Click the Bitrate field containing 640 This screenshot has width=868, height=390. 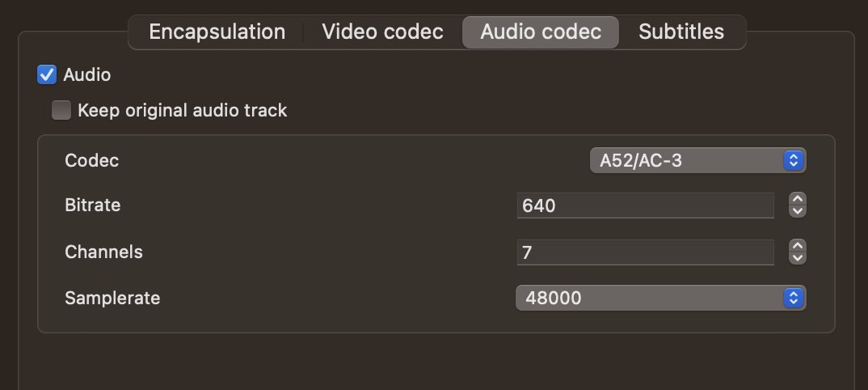645,206
